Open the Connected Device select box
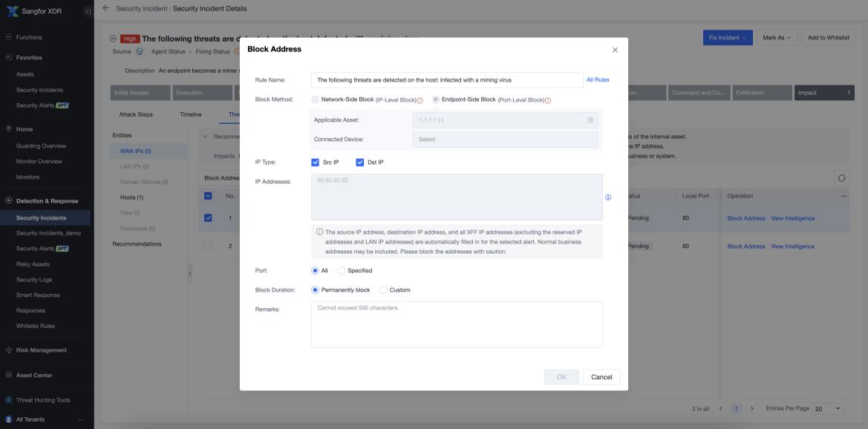The image size is (868, 429). 505,140
